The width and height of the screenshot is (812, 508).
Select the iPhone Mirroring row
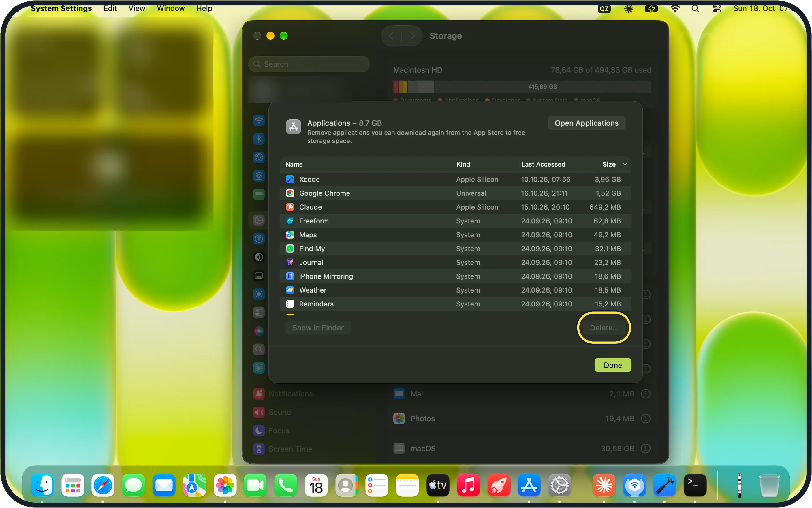(x=455, y=276)
